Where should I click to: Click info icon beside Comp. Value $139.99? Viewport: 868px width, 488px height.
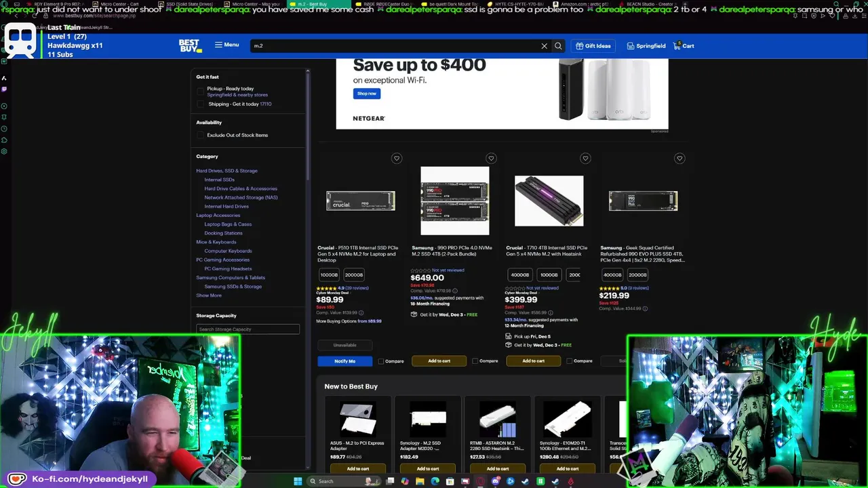(x=361, y=313)
